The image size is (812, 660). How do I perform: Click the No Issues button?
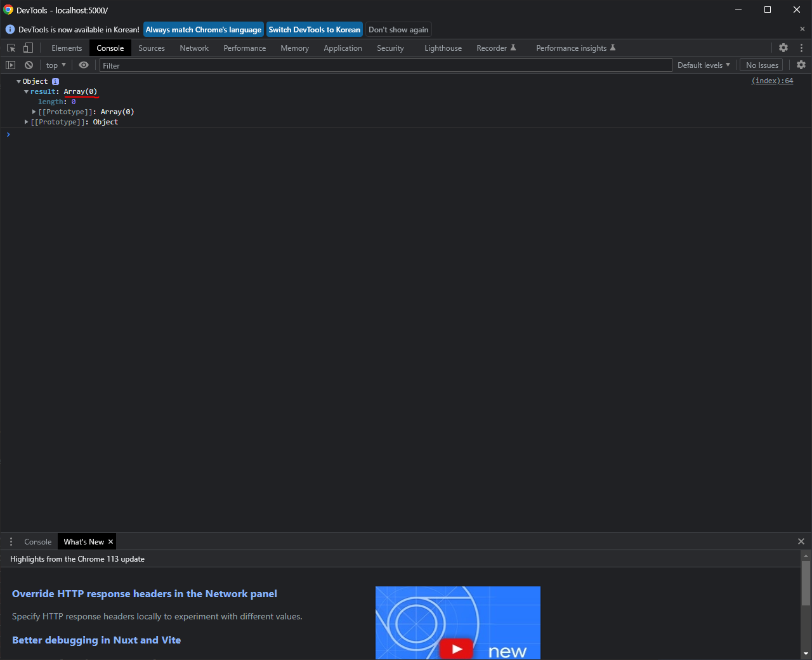[x=762, y=65]
